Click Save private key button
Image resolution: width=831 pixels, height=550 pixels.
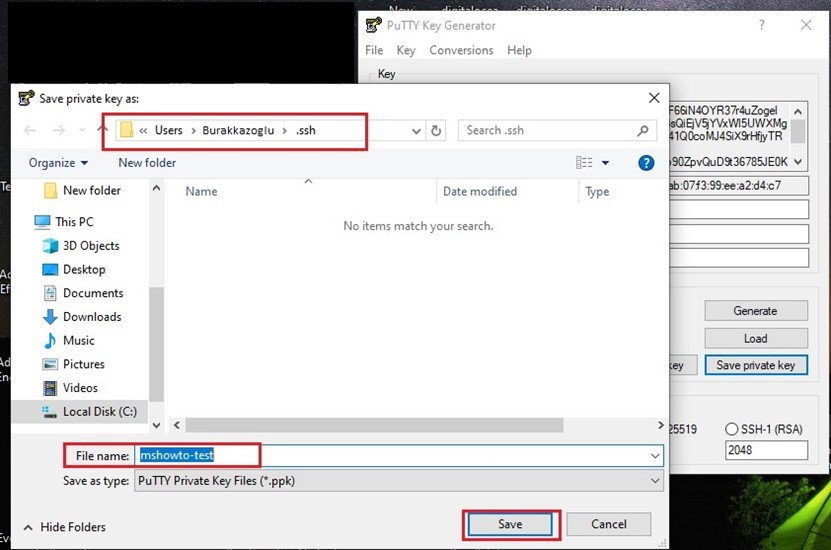(756, 365)
